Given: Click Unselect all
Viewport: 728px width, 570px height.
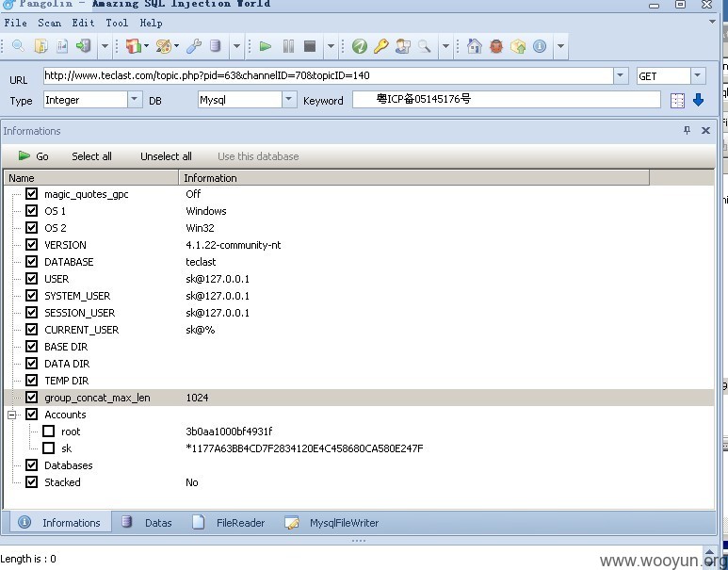Looking at the screenshot, I should (x=166, y=156).
